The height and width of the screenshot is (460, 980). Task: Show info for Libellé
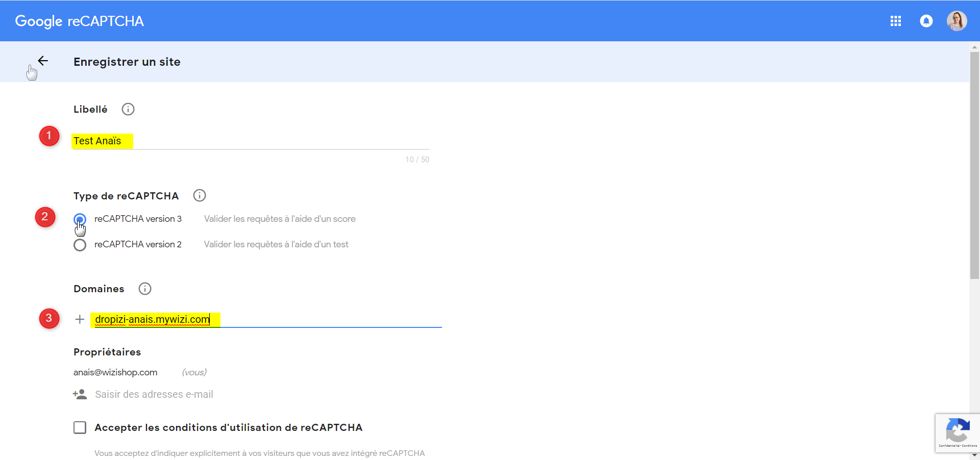tap(128, 109)
